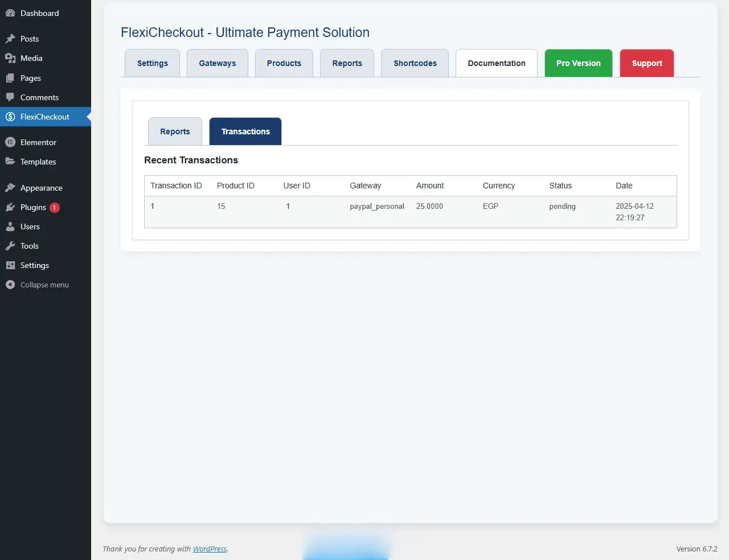Switch to the Shortcodes tab
The image size is (729, 560).
[x=415, y=63]
